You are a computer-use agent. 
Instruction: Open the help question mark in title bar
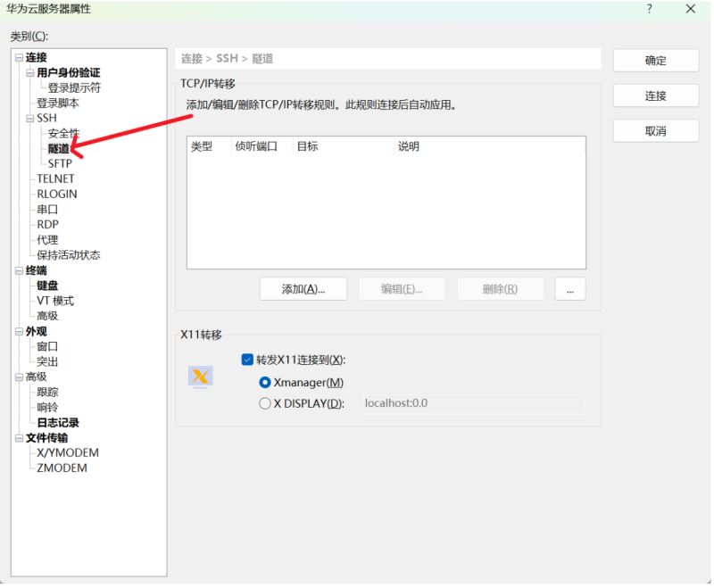(650, 9)
